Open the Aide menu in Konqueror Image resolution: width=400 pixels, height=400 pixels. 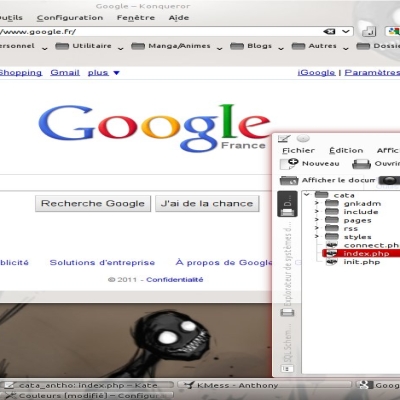(179, 18)
